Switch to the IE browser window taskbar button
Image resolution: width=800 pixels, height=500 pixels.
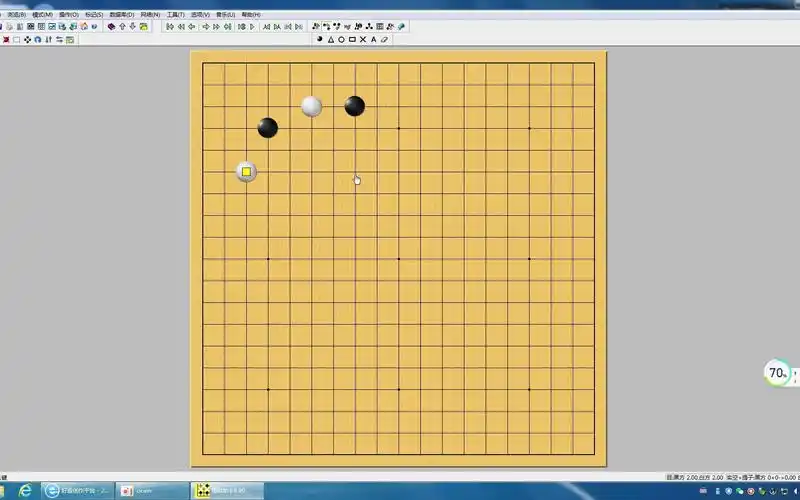(x=78, y=491)
